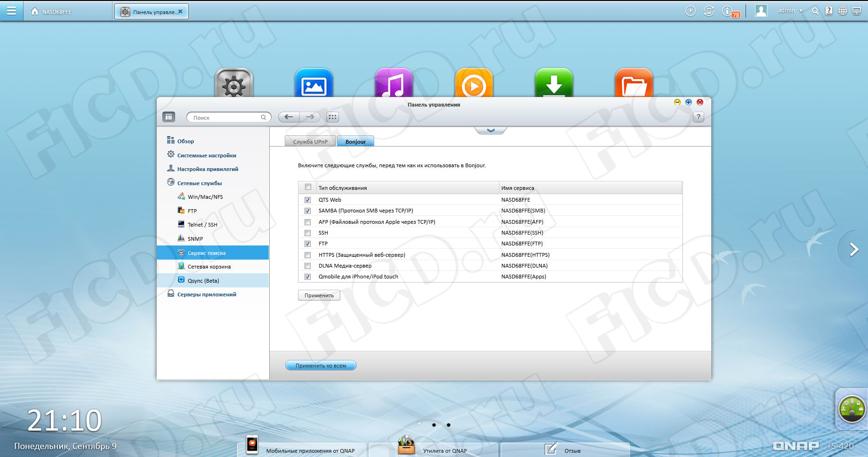Enable the DLNA Медиа-сервер checkbox
The height and width of the screenshot is (457, 868).
[307, 266]
